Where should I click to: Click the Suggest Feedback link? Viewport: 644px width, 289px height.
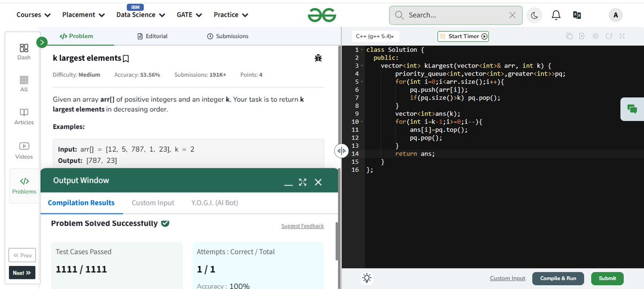click(303, 226)
